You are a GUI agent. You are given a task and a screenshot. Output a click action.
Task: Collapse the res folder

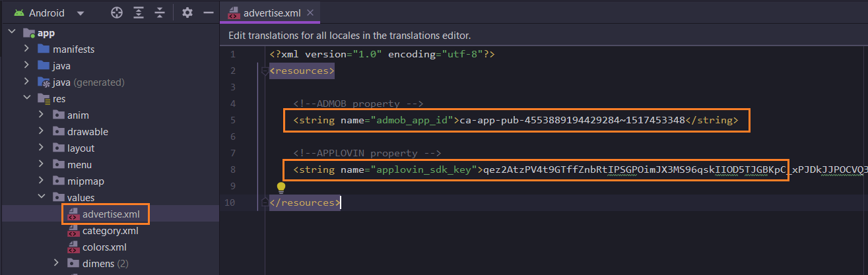click(26, 98)
